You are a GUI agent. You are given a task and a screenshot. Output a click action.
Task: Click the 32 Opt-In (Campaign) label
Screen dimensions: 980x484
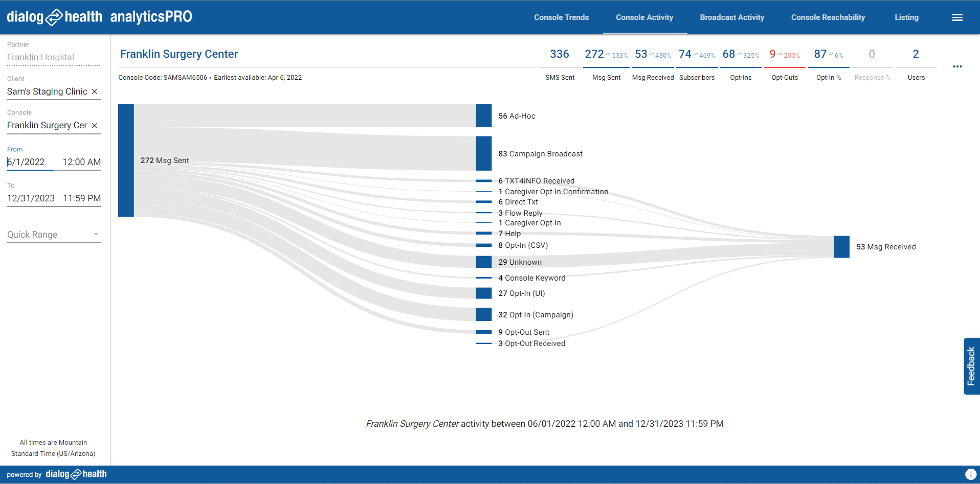tap(536, 315)
